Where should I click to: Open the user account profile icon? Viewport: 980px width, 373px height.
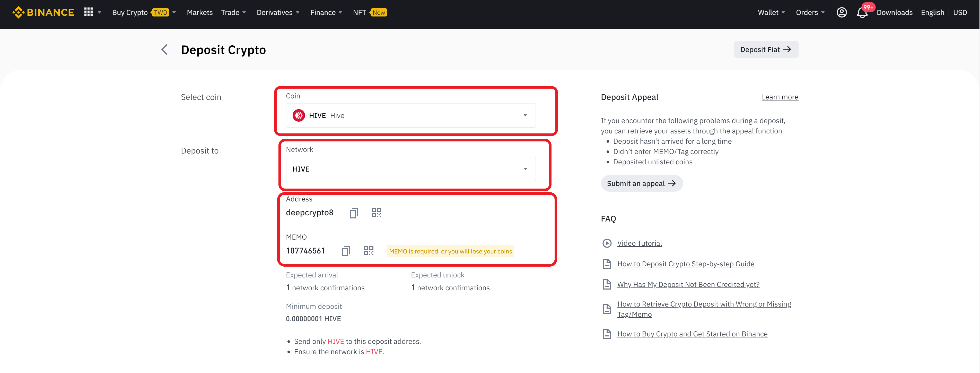(842, 13)
